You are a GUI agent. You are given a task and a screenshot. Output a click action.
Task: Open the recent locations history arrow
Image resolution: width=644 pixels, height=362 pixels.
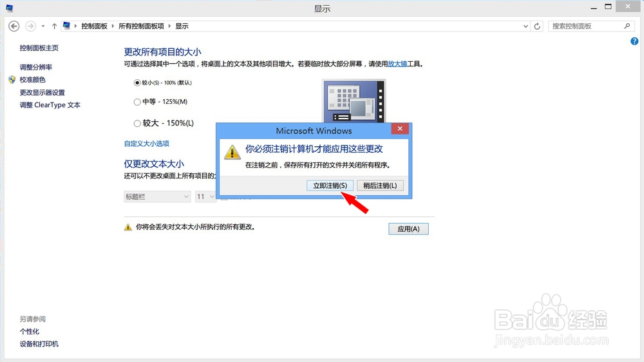(43, 26)
